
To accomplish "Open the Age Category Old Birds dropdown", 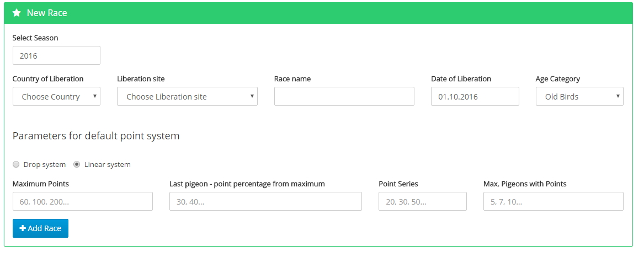I will pos(579,96).
